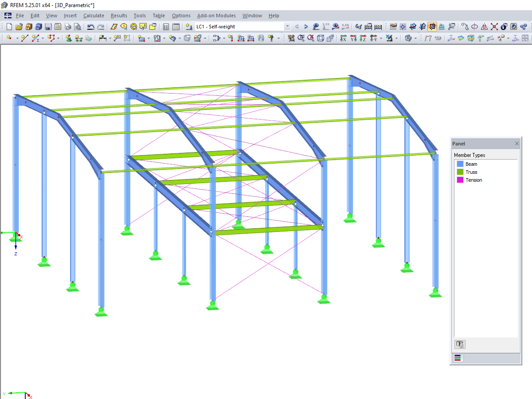Click the next load case arrow

pos(306,27)
